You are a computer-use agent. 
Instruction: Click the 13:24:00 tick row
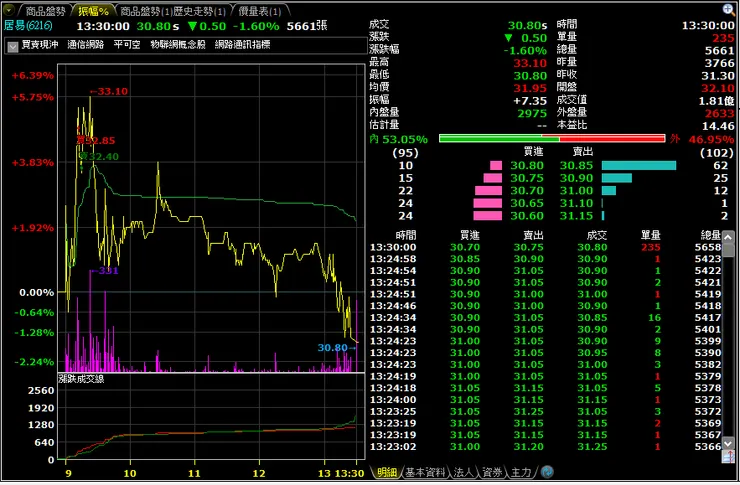(x=545, y=400)
